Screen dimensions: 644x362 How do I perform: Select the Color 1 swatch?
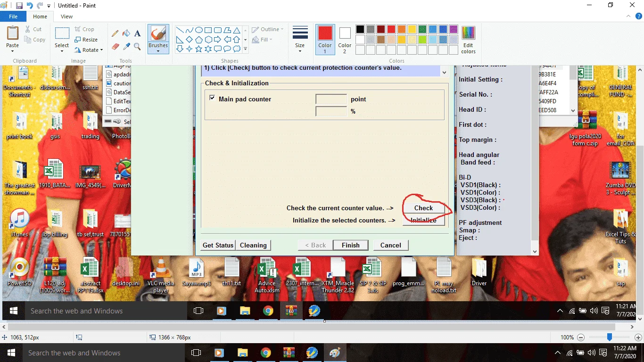pyautogui.click(x=325, y=39)
